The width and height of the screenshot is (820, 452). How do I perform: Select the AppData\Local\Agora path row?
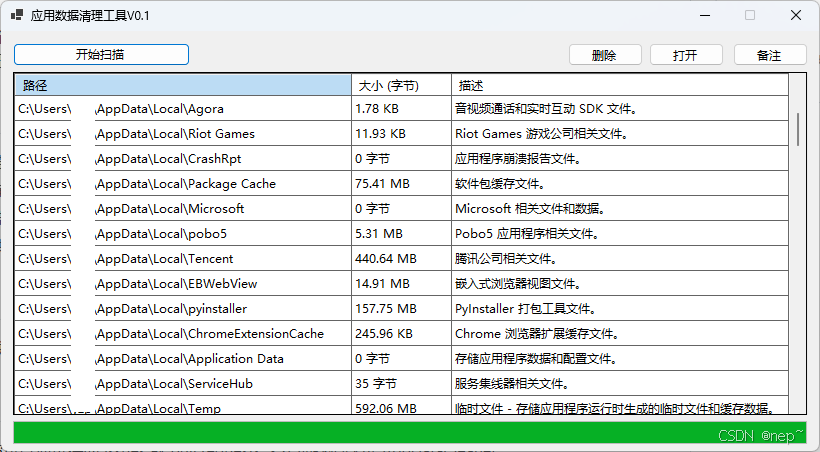(x=183, y=109)
